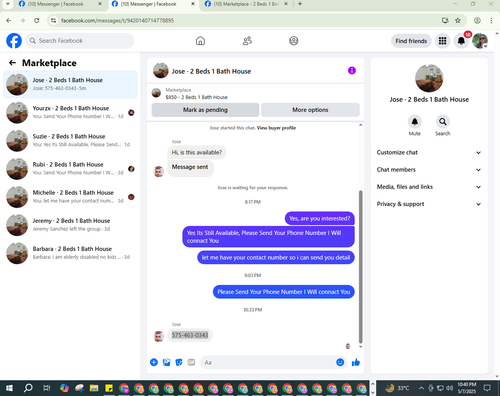Open the apps grid menu icon
This screenshot has height=396, width=500.
point(442,41)
